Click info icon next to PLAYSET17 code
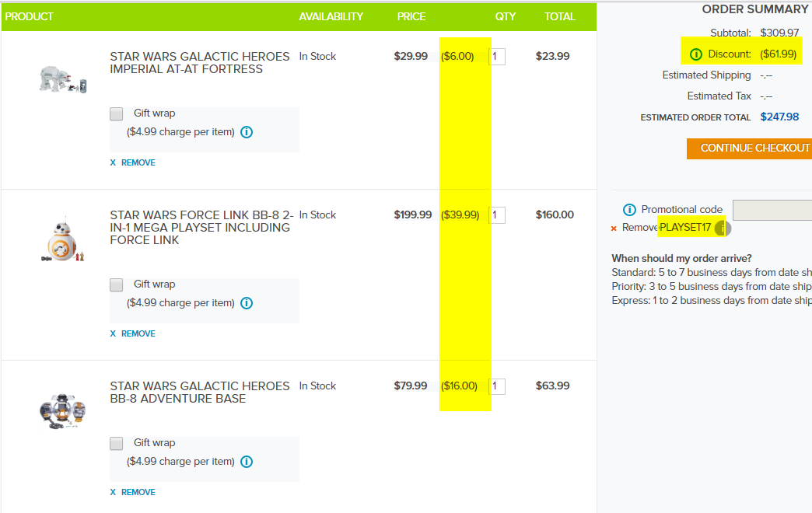 pos(723,228)
